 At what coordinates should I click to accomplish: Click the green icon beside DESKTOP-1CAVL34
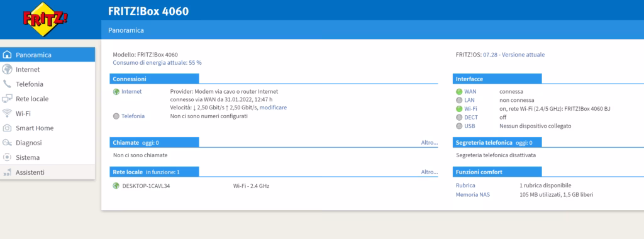coord(116,186)
